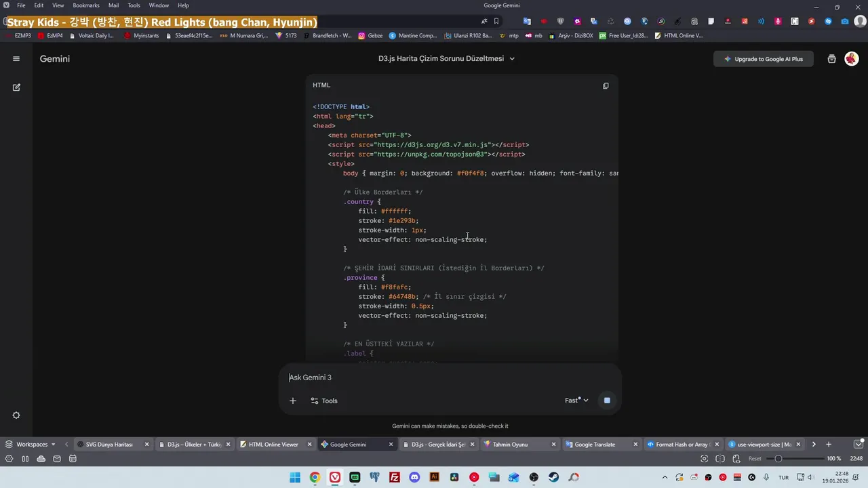Click the shield extension icon

pos(560,21)
